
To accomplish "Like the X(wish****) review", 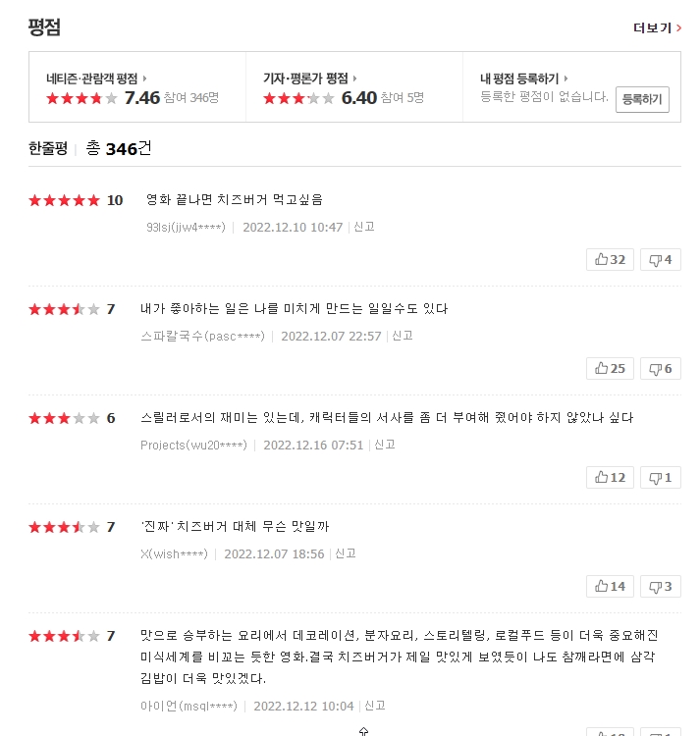I will [610, 587].
